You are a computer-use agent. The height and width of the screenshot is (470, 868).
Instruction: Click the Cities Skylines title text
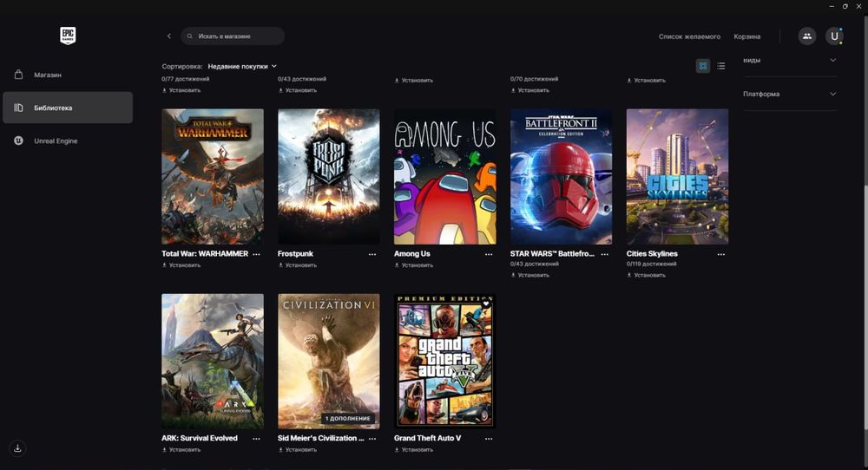[x=652, y=254]
